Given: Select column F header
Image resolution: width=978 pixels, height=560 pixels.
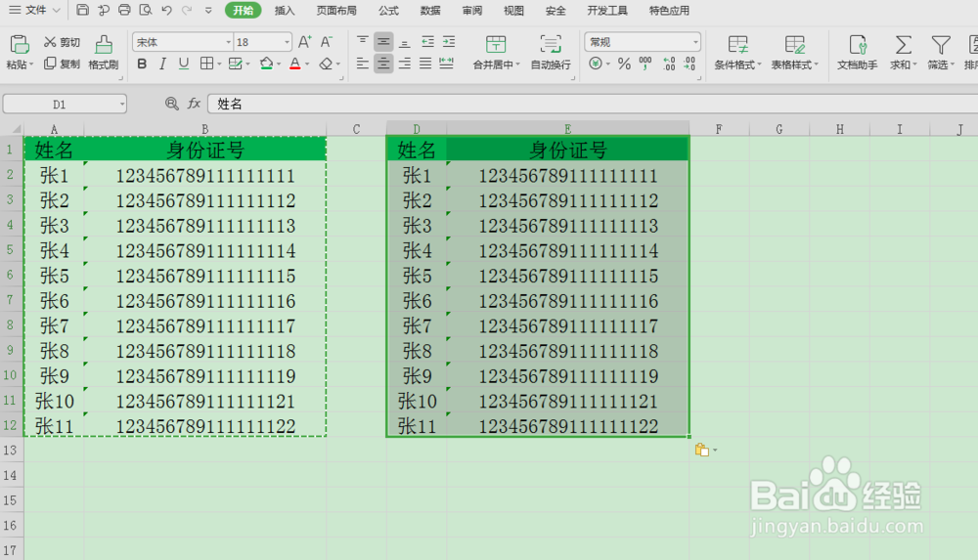Looking at the screenshot, I should [719, 129].
